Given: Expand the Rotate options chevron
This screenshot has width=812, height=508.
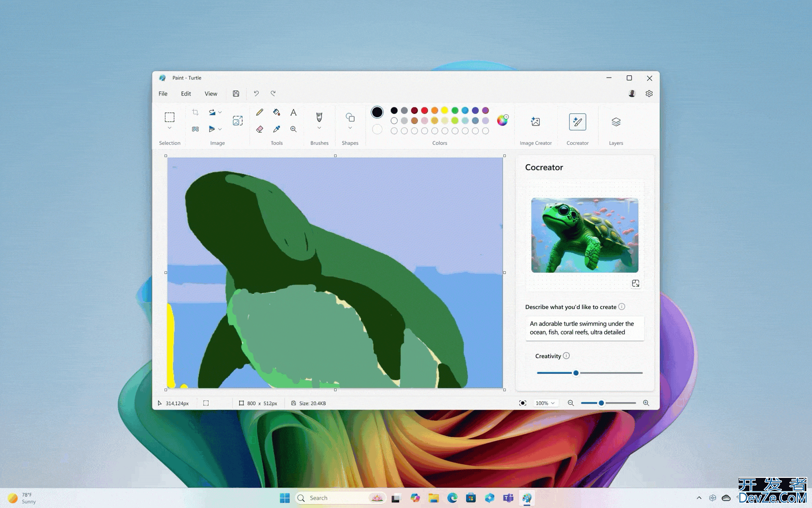Looking at the screenshot, I should [x=220, y=112].
